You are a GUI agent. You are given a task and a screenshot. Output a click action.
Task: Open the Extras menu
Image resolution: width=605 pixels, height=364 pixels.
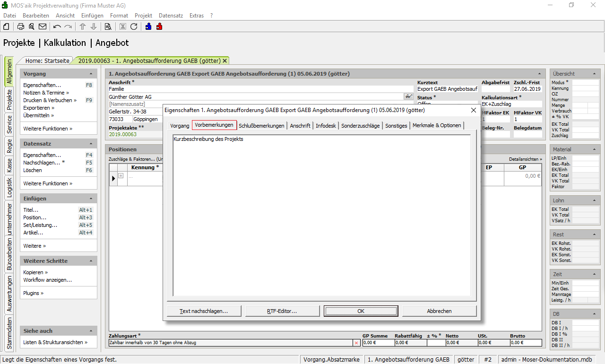tap(197, 16)
